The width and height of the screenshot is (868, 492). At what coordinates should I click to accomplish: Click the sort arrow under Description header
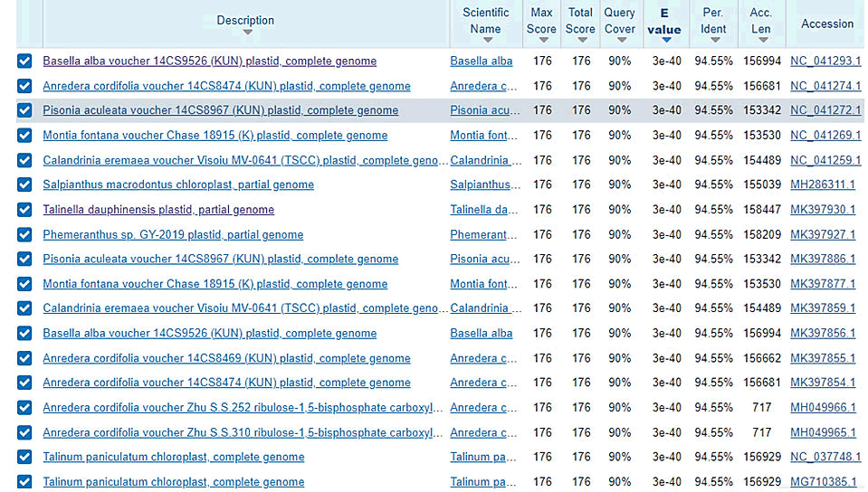click(x=247, y=33)
